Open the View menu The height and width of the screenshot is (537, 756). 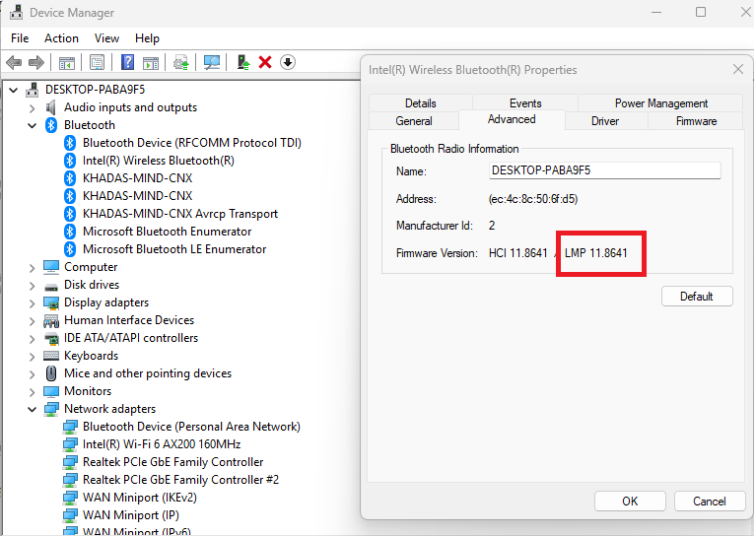tap(106, 38)
